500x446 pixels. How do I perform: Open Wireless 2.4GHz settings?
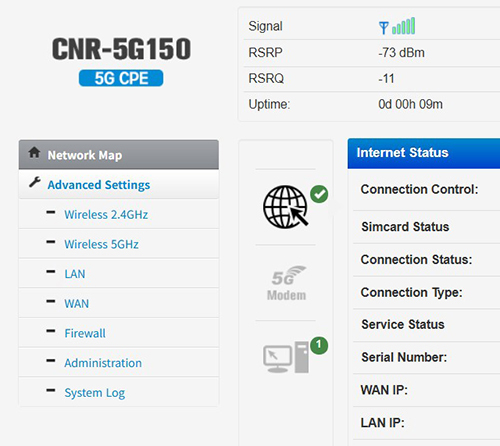click(x=106, y=215)
